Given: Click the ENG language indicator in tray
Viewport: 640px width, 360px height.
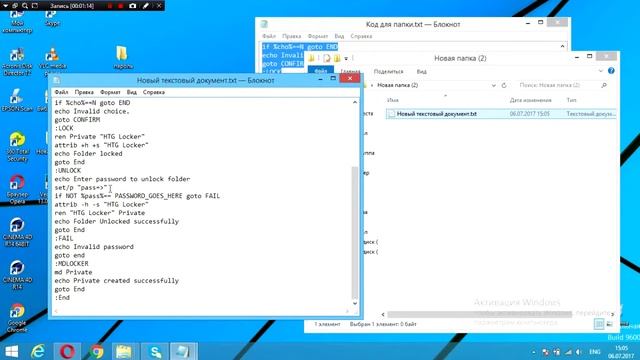Looking at the screenshot, I should coord(594,352).
